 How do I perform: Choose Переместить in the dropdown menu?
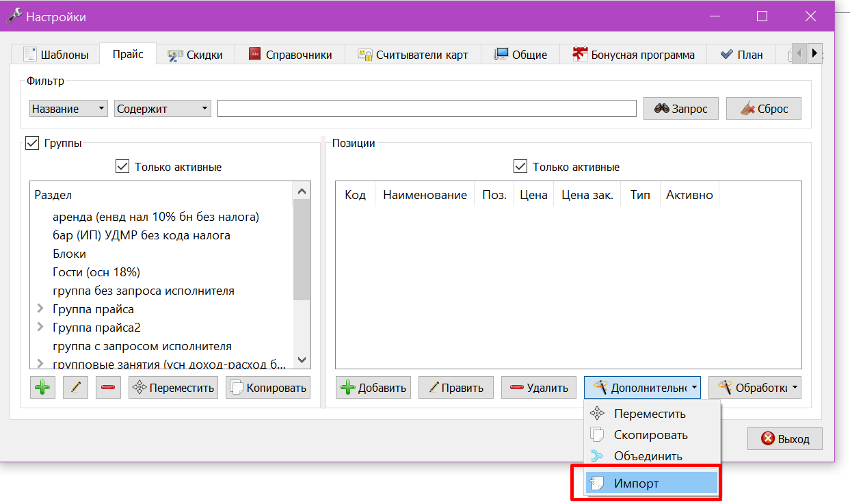coord(651,414)
